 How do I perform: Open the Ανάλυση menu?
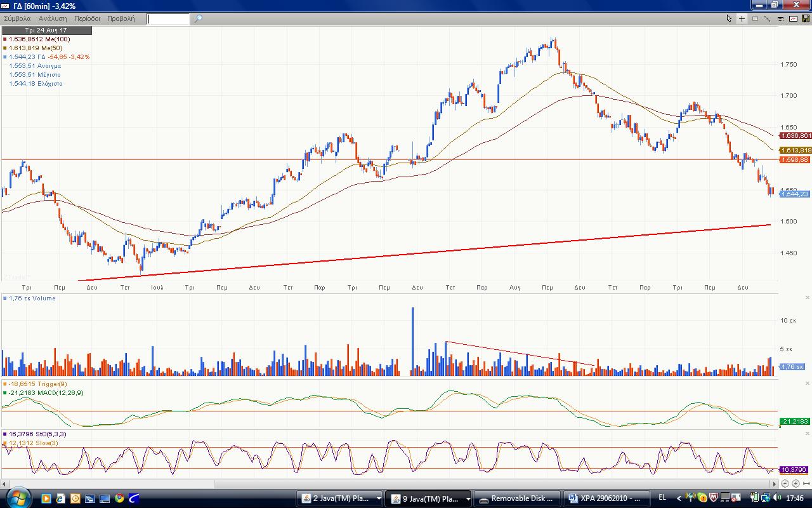pyautogui.click(x=53, y=18)
